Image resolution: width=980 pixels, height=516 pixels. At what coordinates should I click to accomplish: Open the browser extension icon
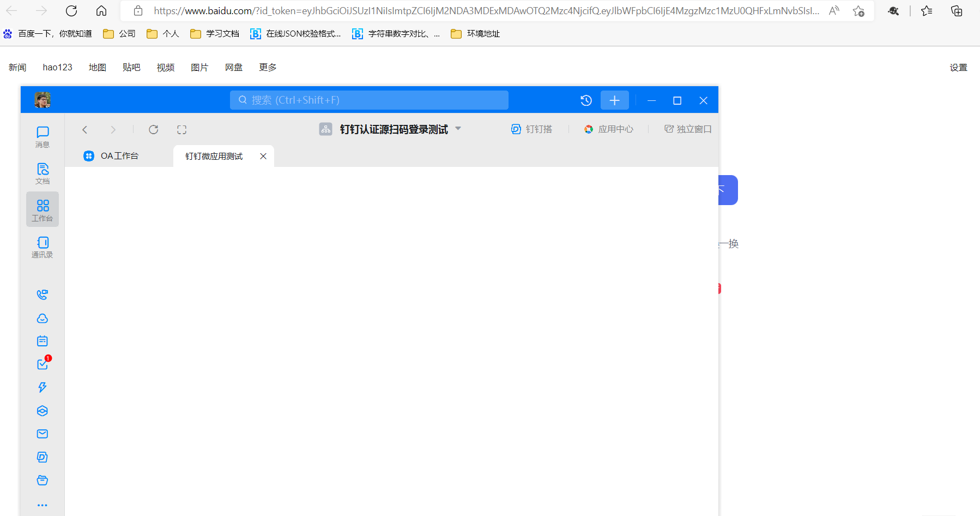893,11
